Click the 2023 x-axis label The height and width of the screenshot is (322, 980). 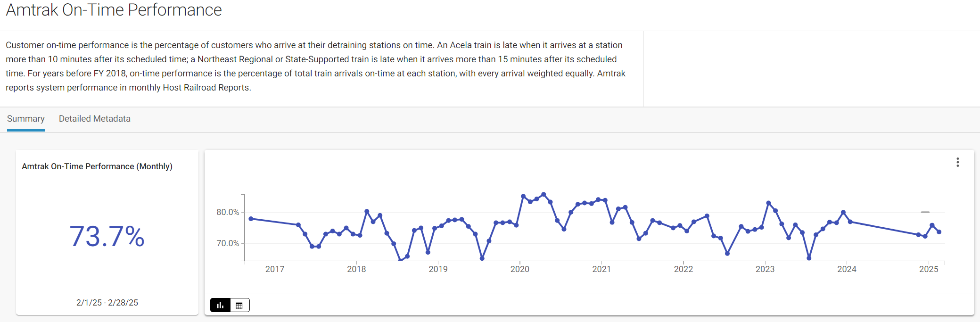[765, 269]
